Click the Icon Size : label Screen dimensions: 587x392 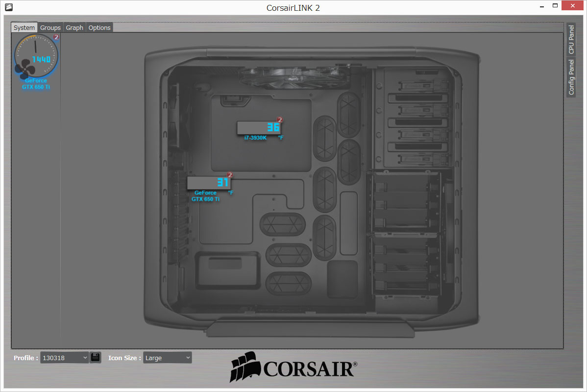[124, 358]
